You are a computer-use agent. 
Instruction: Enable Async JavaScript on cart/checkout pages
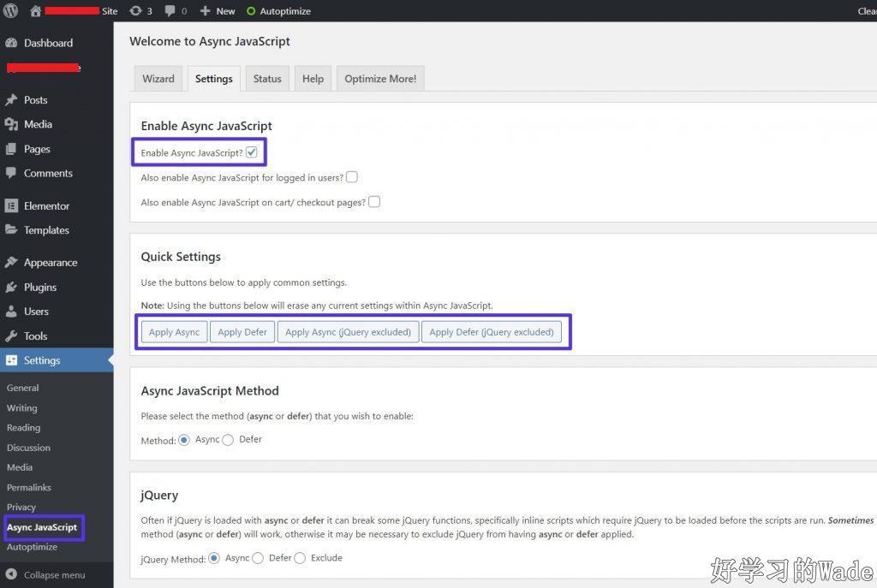[x=374, y=202]
